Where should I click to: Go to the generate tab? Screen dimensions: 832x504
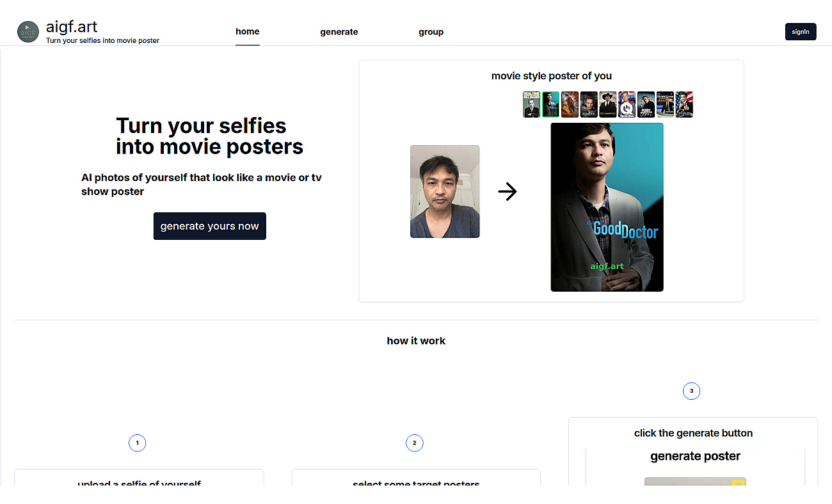339,32
